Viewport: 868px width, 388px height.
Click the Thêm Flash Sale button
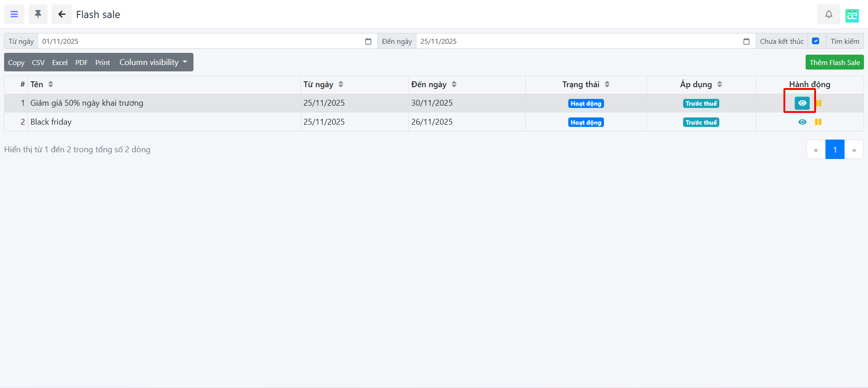834,62
